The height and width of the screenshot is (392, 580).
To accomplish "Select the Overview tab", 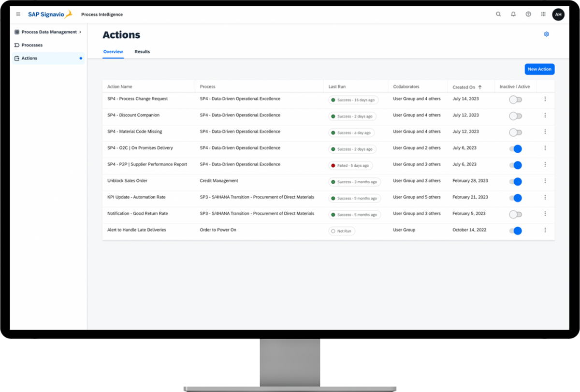I will point(113,51).
